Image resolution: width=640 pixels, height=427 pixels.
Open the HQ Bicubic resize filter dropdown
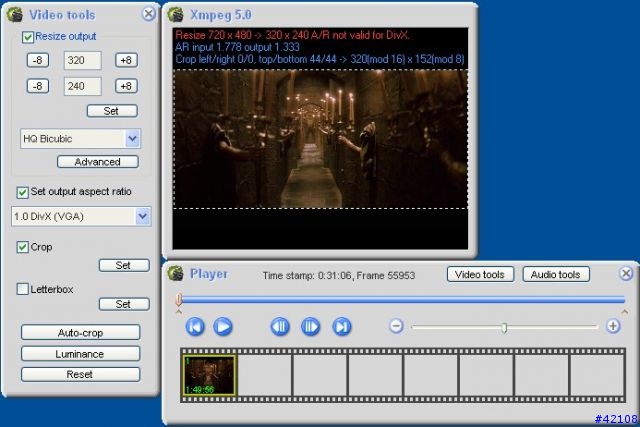[x=132, y=139]
